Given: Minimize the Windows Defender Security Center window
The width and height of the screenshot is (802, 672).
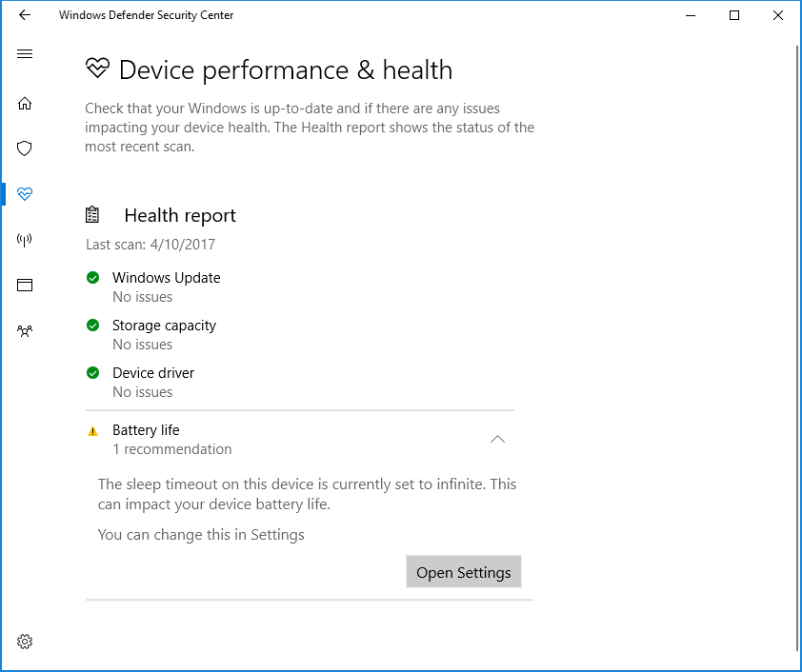Looking at the screenshot, I should coord(691,15).
